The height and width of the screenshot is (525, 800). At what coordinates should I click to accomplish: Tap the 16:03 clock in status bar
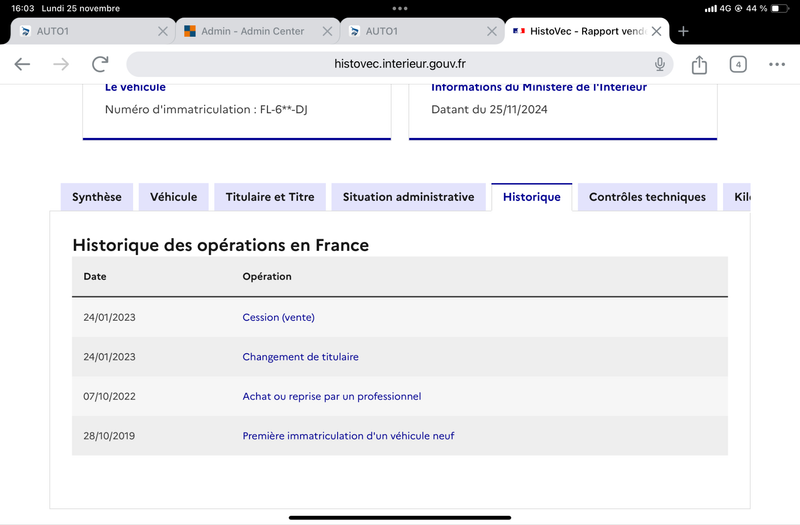coord(22,8)
